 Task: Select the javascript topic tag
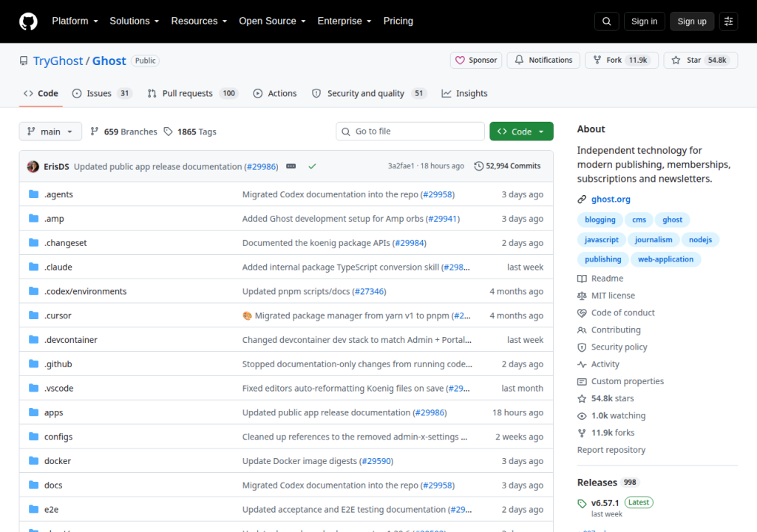point(602,239)
